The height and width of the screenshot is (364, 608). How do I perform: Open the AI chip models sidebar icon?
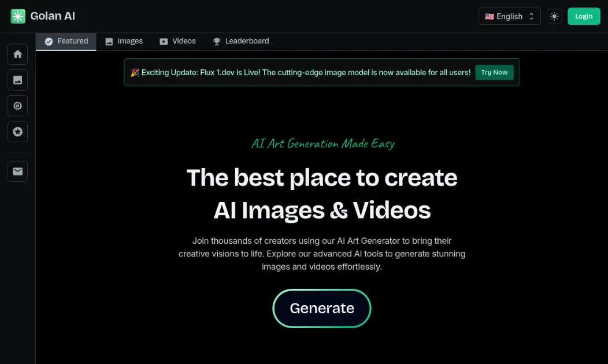(17, 106)
